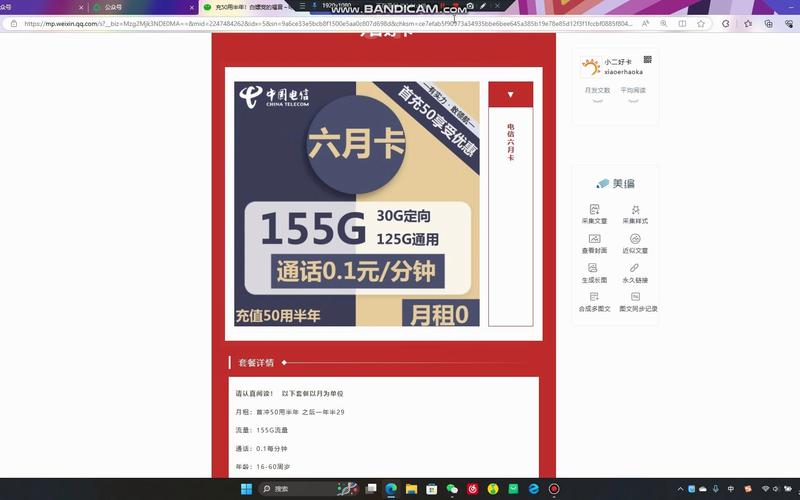
Task: Click the read aloud icon in address bar
Action: [x=645, y=23]
